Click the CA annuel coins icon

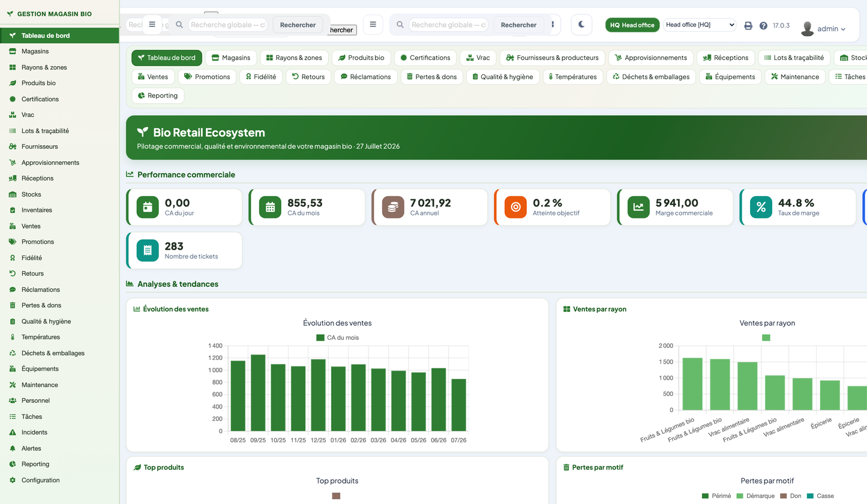point(393,207)
